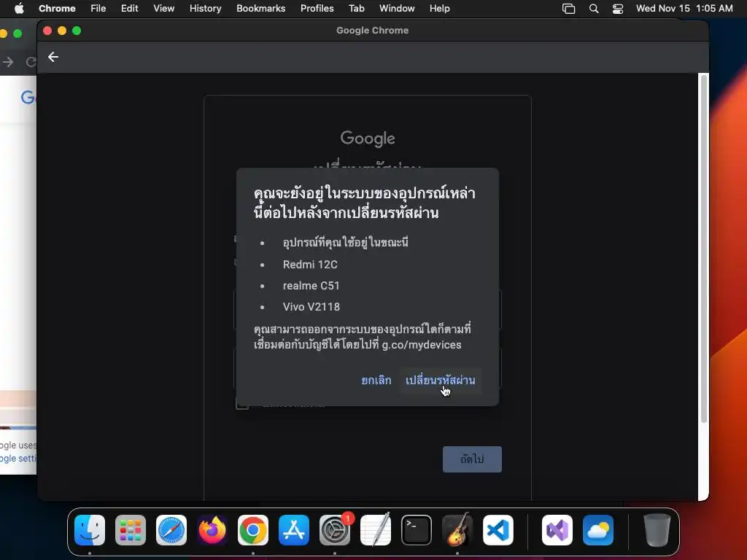Viewport: 747px width, 560px height.
Task: Click forward arrow in background browser window
Action: click(x=8, y=62)
